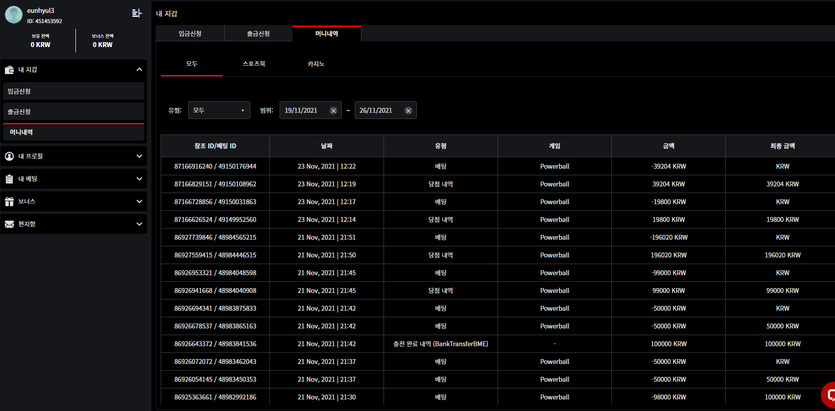Click ID cell 87166728856 / 49150031863

(215, 202)
